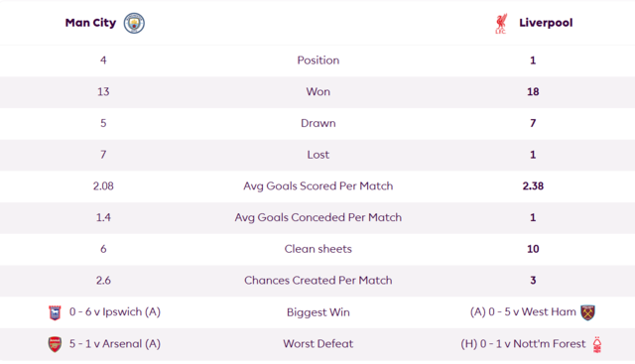Click the Chances Created Per Match label
This screenshot has width=635, height=364.
tap(318, 280)
